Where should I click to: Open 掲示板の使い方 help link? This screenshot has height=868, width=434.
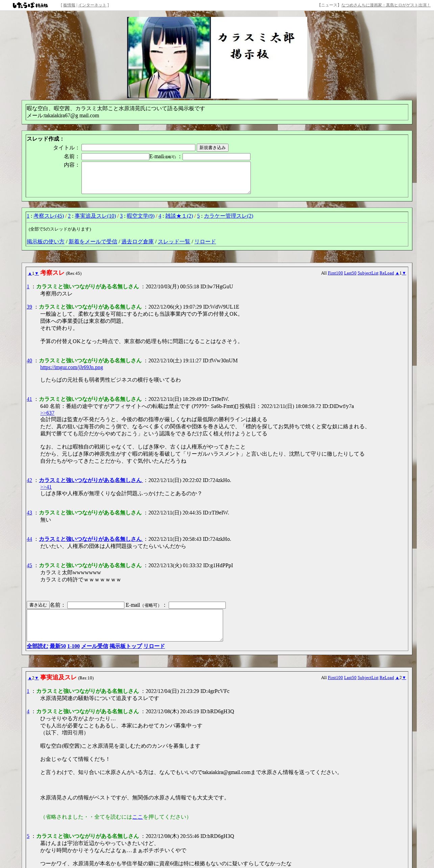pos(46,242)
